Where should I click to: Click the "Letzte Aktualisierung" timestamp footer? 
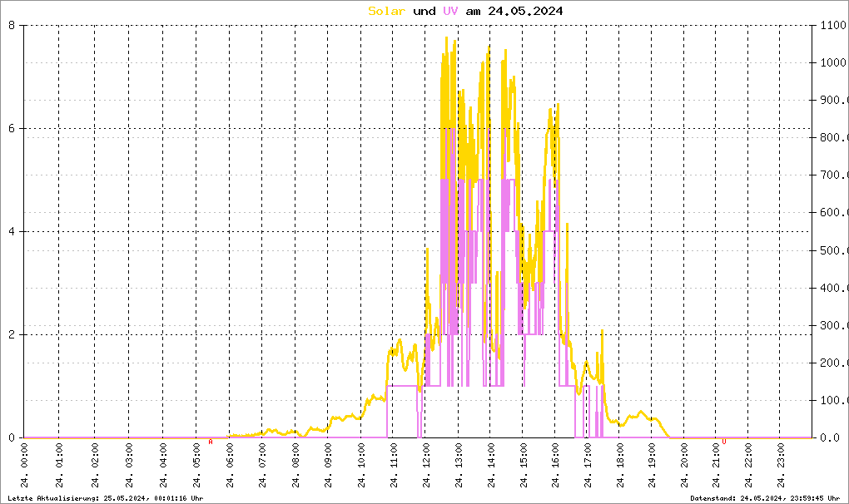[x=106, y=498]
